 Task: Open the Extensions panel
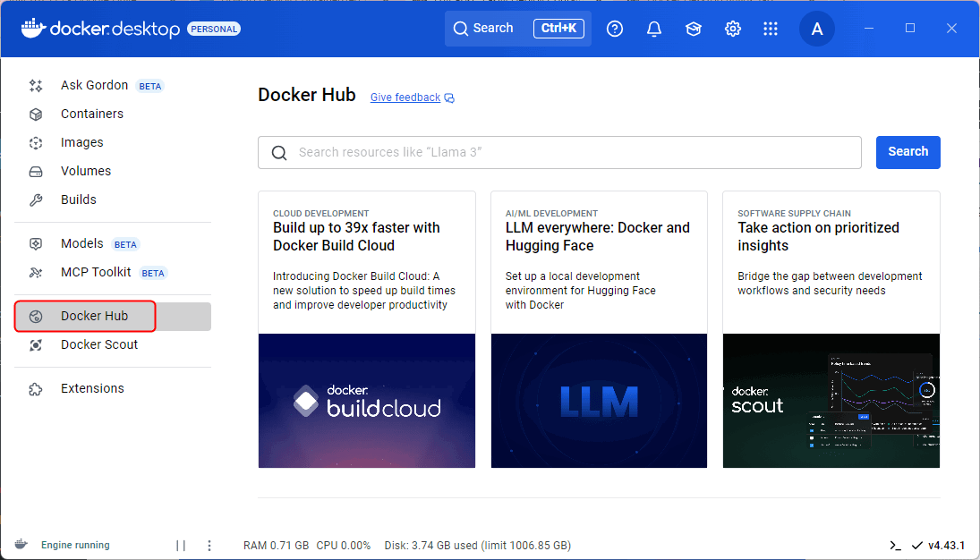coord(92,388)
